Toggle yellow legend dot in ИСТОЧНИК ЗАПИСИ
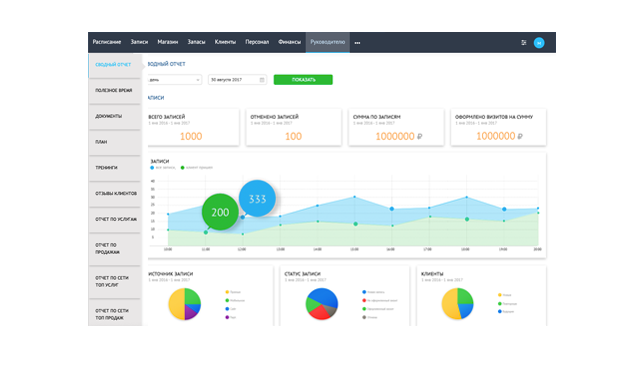Screen dimensions: 640x367 [227, 292]
